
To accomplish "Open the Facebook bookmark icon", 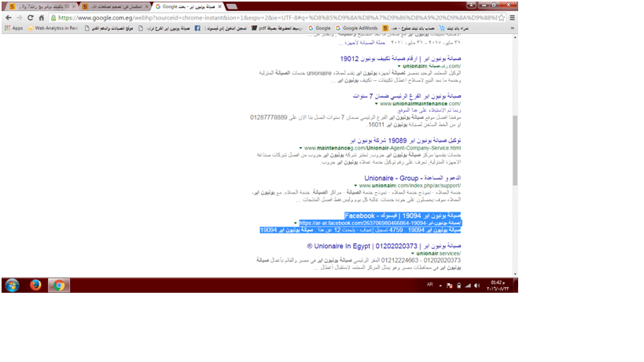I will click(197, 28).
